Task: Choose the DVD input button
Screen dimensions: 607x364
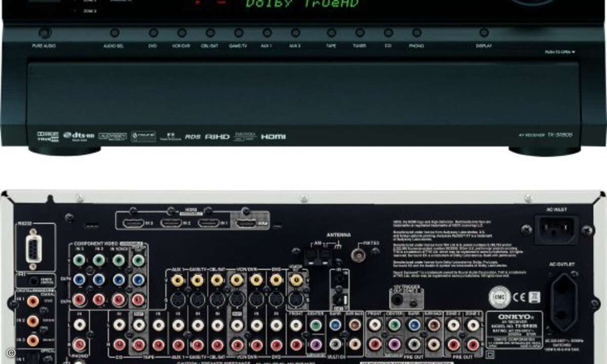Action: pos(153,33)
